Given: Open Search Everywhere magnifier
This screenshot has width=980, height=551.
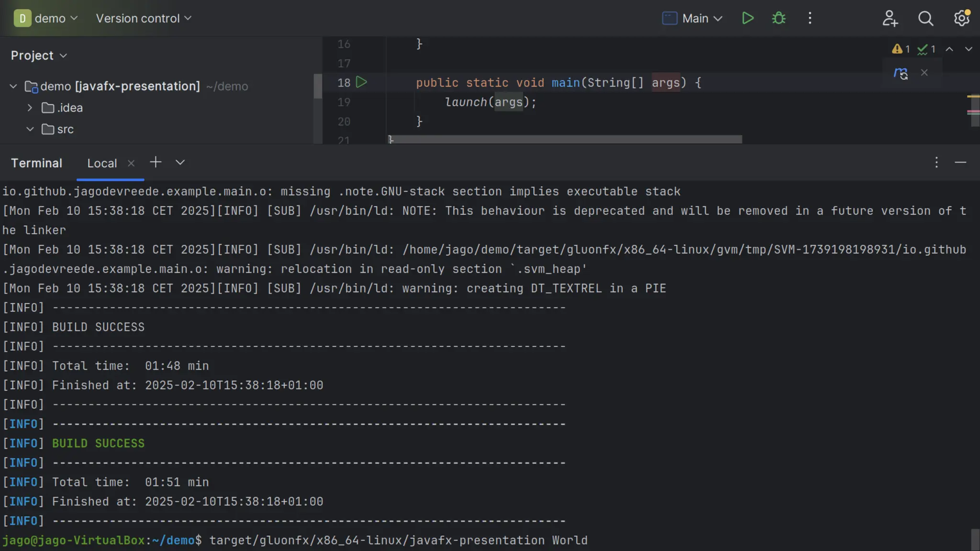Looking at the screenshot, I should 925,18.
